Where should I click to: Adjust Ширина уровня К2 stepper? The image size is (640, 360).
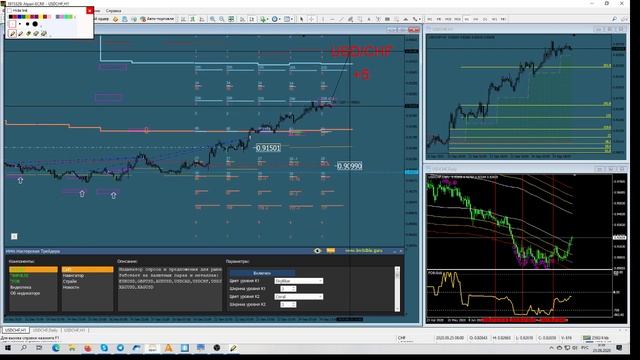(288, 304)
